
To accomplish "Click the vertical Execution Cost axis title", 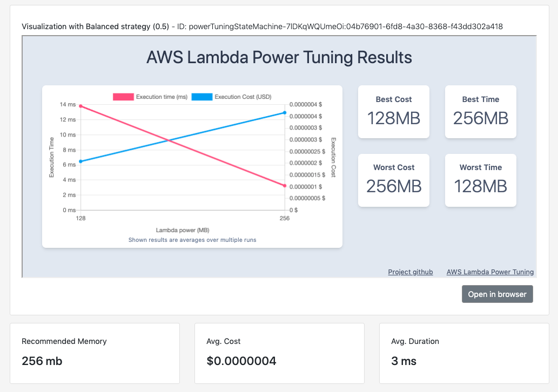I will click(333, 157).
